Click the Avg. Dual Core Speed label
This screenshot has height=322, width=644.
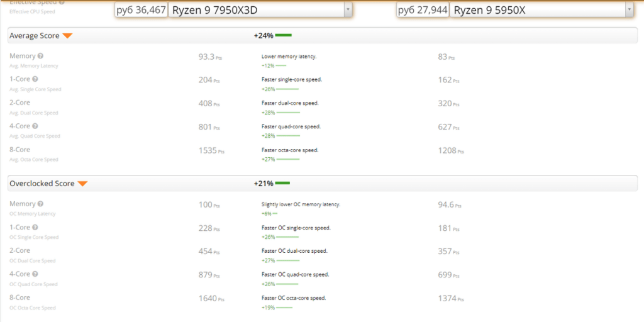click(x=34, y=113)
